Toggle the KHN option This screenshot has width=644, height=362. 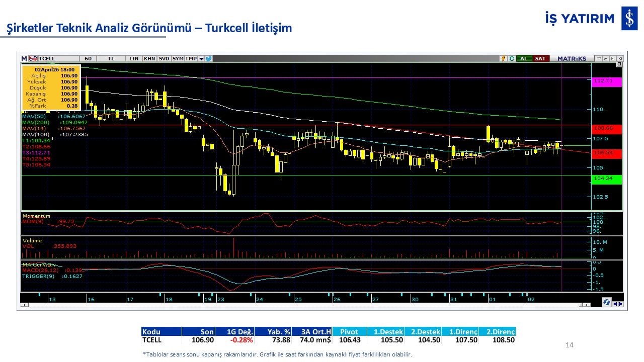click(x=149, y=59)
